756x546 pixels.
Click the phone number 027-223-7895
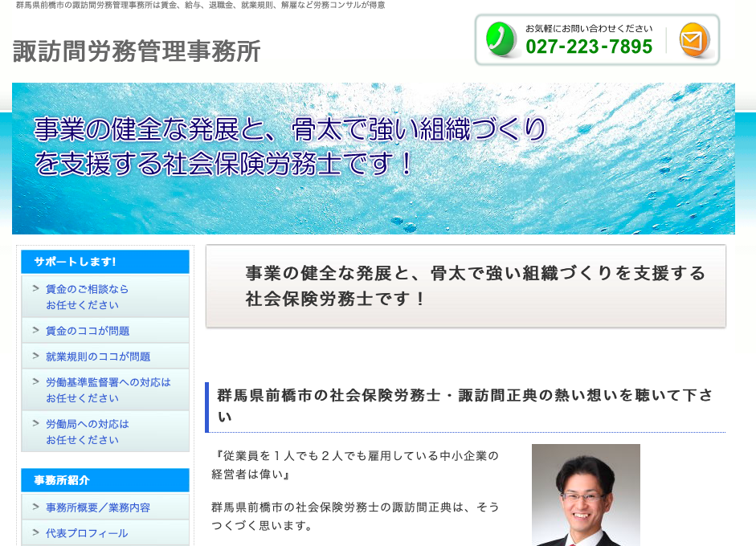pos(589,47)
